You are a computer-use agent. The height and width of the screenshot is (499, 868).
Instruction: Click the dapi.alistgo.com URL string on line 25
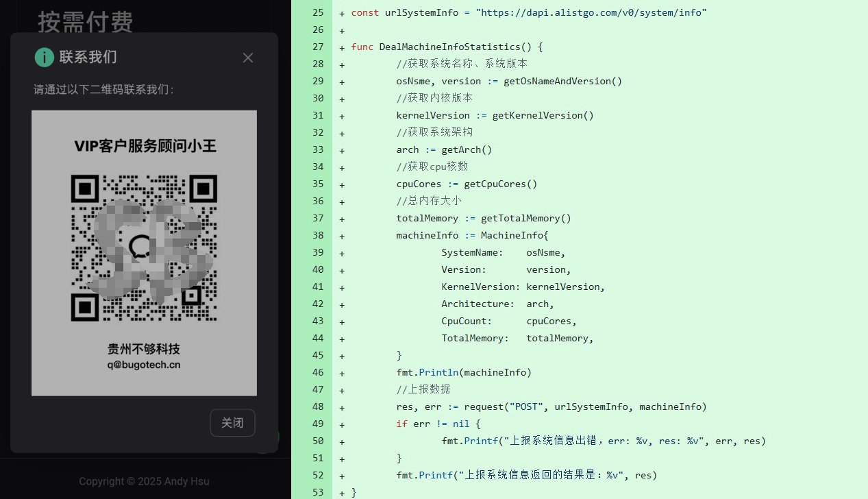(x=591, y=13)
